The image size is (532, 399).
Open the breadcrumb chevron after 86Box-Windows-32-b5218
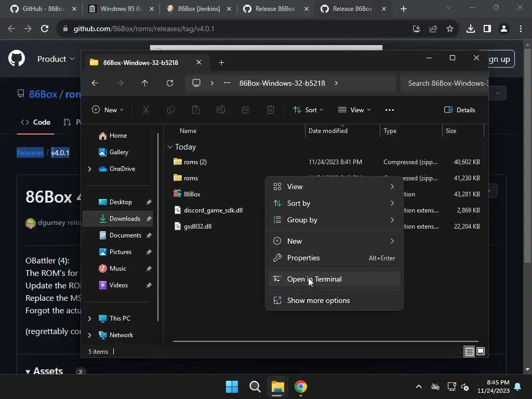pos(336,83)
